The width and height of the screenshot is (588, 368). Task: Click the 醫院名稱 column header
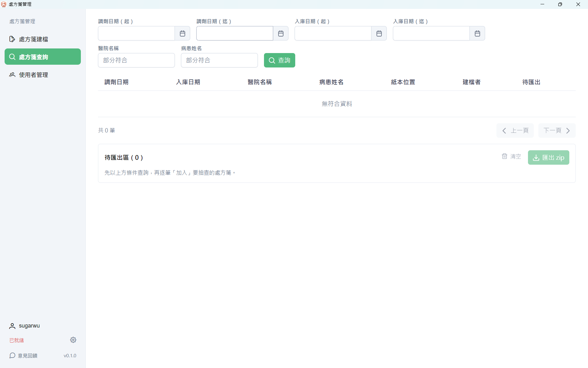click(260, 82)
